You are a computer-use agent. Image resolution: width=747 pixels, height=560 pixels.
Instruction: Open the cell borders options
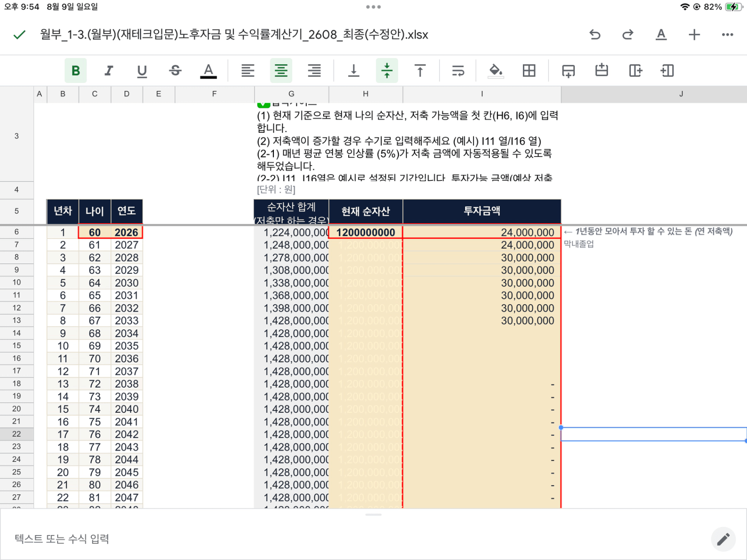529,70
